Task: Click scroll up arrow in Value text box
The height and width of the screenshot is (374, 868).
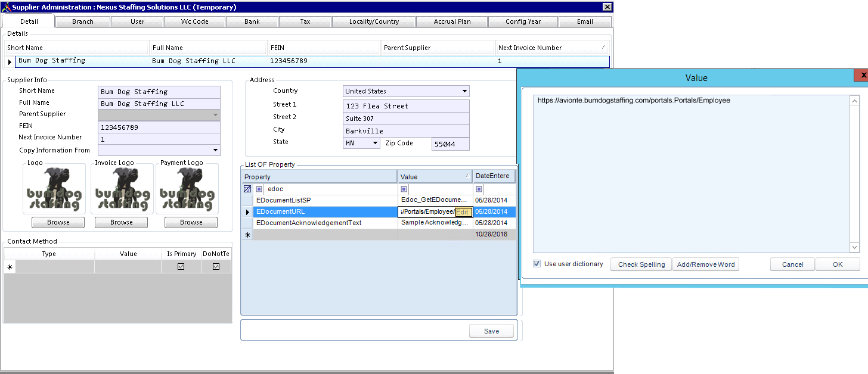Action: pos(854,101)
